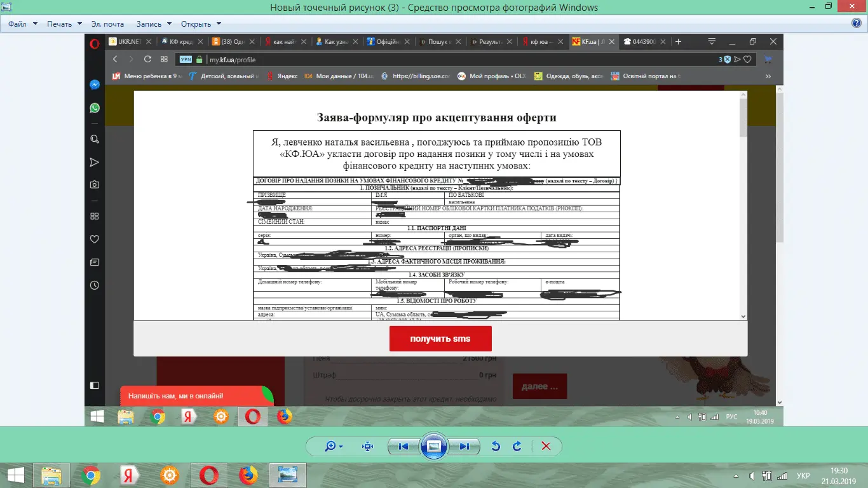Open Chrome from the bottom taskbar
This screenshot has height=488, width=868.
pos(90,475)
